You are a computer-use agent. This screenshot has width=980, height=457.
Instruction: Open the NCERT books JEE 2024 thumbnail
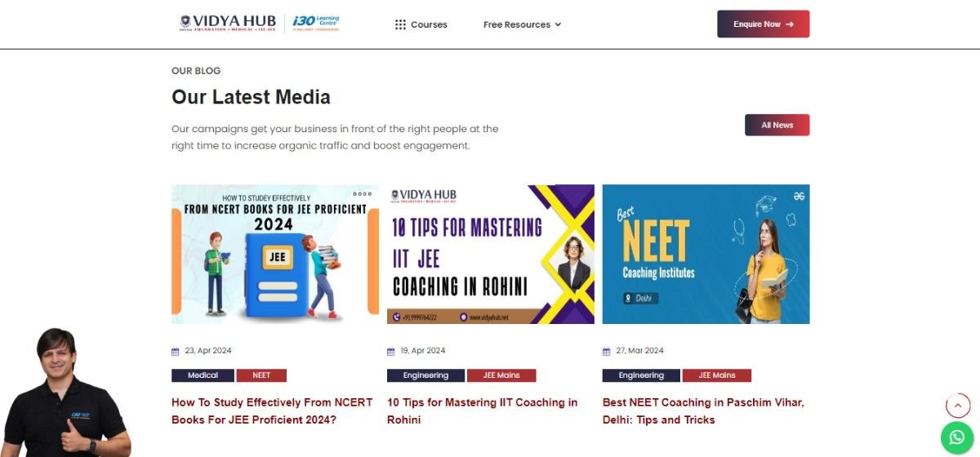tap(275, 254)
